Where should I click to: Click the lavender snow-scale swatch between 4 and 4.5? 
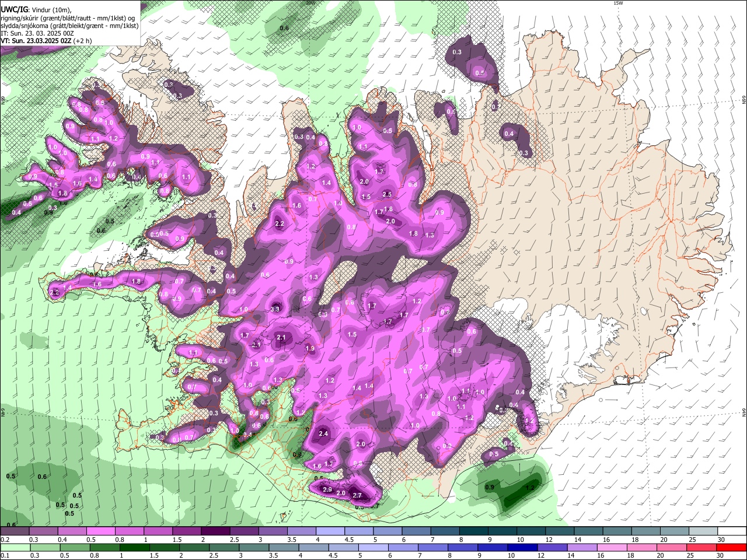pos(330,531)
